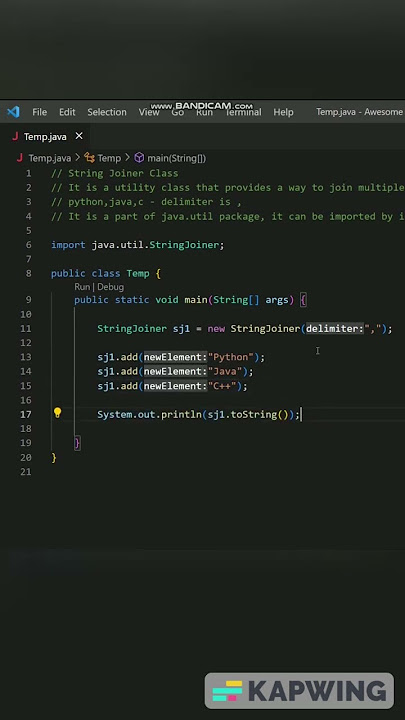Viewport: 405px width, 720px height.
Task: Close the Temp.java tab
Action: (x=79, y=136)
